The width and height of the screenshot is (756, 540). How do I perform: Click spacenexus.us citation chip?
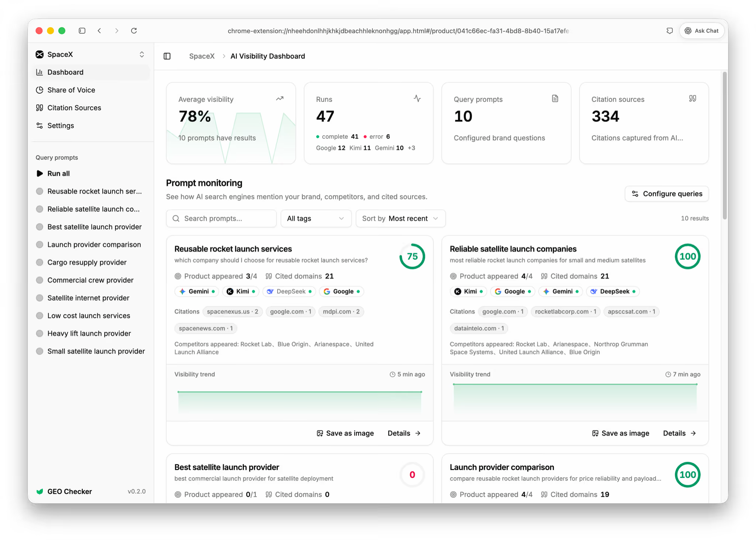(x=233, y=312)
